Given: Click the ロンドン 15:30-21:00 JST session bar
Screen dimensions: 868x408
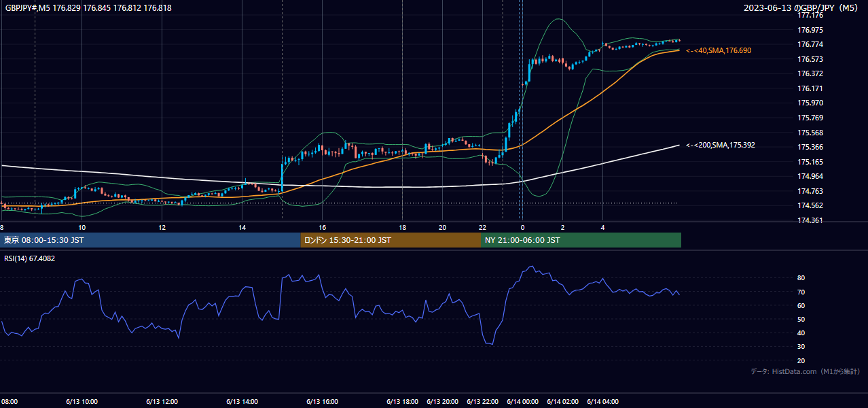Looking at the screenshot, I should (391, 240).
